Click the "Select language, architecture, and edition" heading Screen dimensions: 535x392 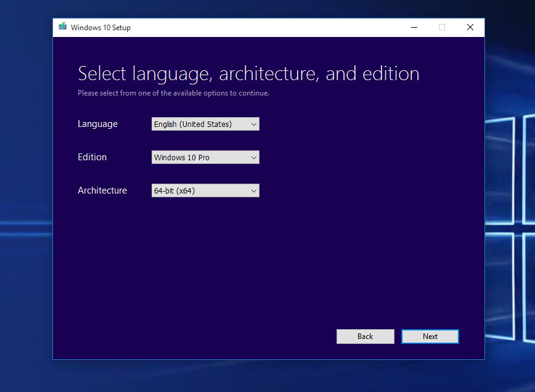pos(248,73)
